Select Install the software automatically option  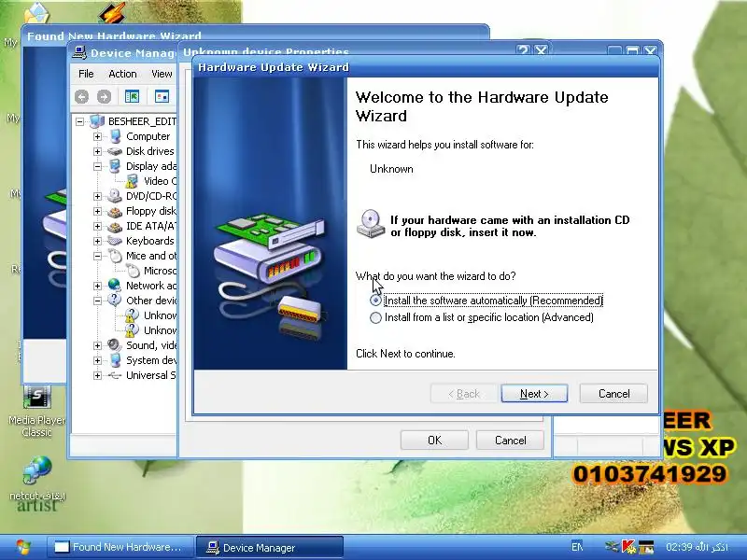376,301
